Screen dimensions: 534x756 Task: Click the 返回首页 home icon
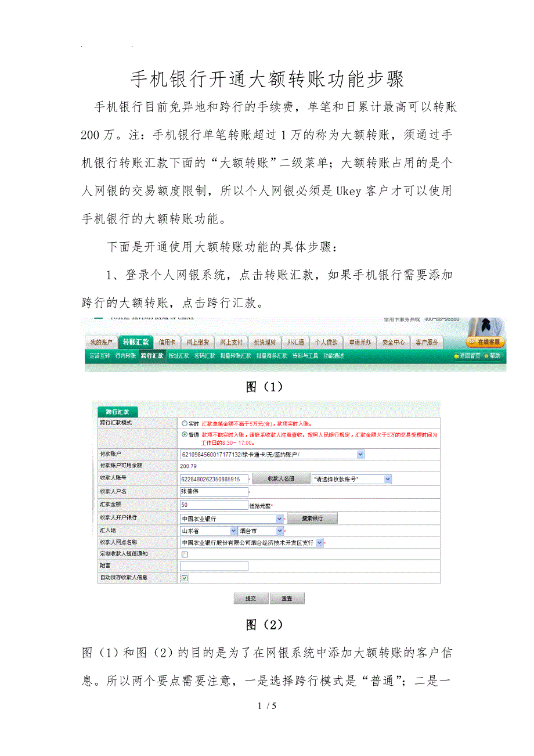coord(457,356)
